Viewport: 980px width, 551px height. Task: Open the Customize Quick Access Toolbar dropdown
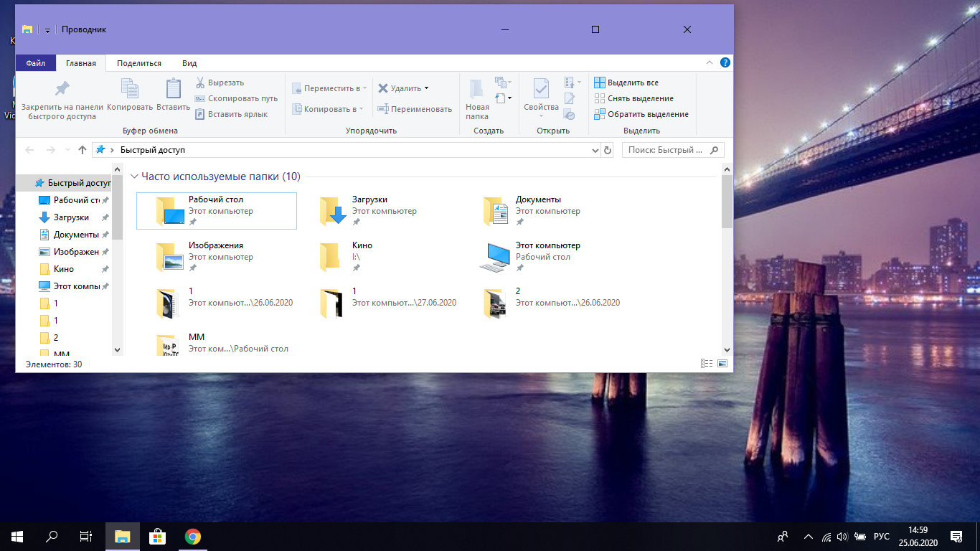pos(47,30)
